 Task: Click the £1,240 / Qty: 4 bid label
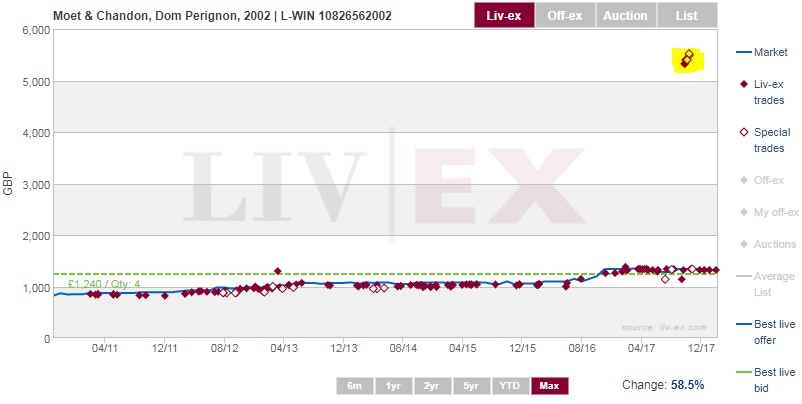click(x=104, y=284)
